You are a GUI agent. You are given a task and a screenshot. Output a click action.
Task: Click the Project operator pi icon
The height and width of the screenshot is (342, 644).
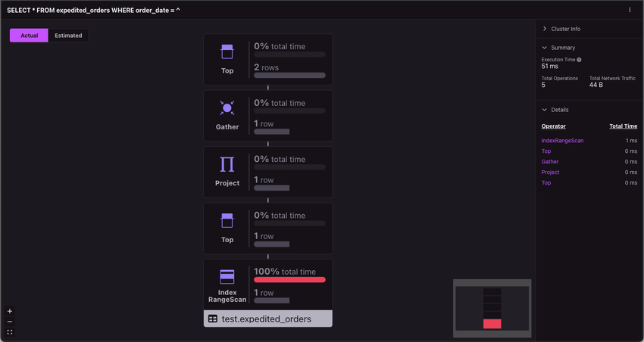click(x=227, y=164)
